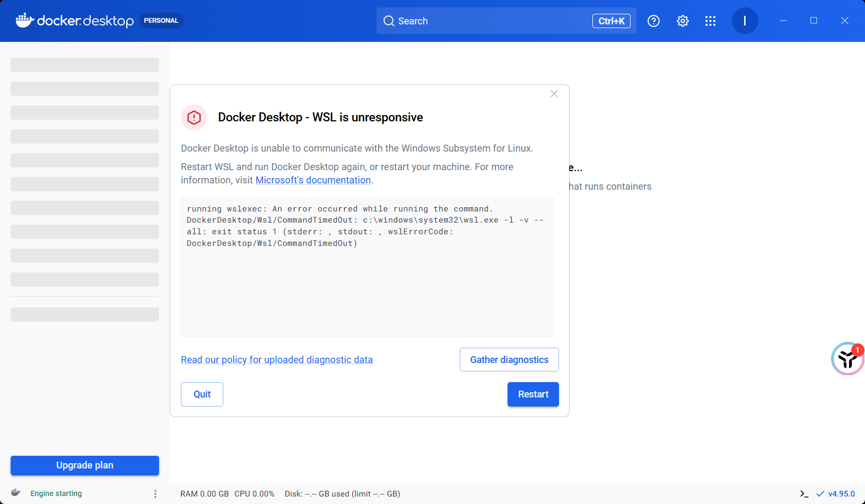865x504 pixels.
Task: Open the Docker AI assistant floating icon
Action: [x=847, y=359]
